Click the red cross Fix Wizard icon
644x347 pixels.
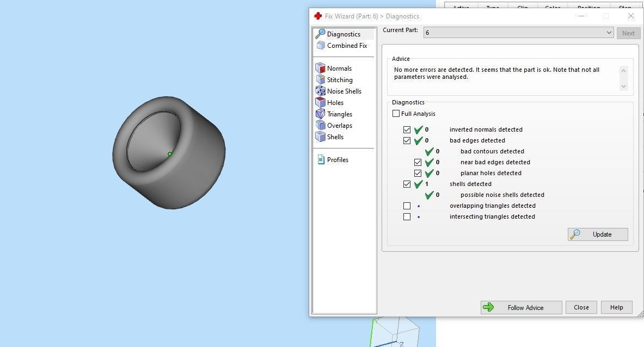click(x=318, y=16)
